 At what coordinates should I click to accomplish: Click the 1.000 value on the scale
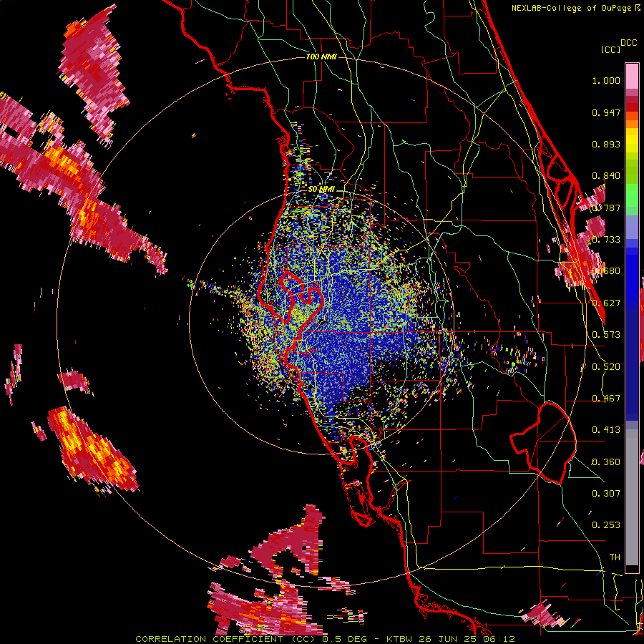(606, 80)
